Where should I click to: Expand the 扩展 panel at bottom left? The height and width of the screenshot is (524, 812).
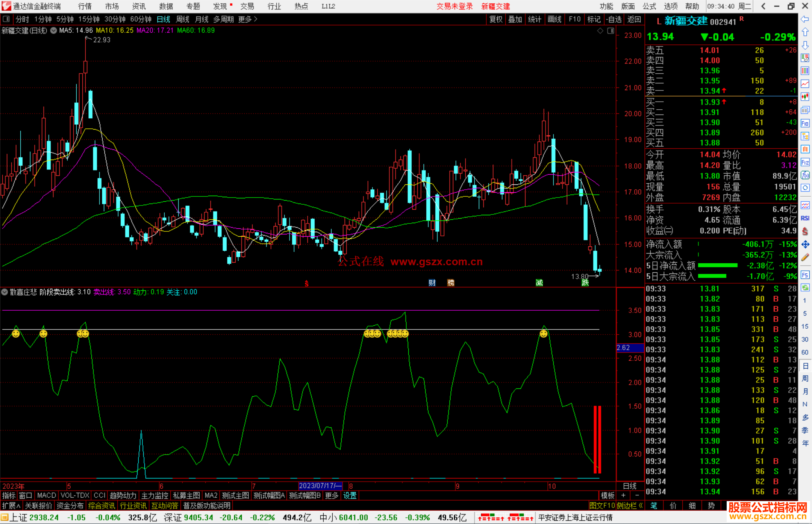pyautogui.click(x=11, y=506)
